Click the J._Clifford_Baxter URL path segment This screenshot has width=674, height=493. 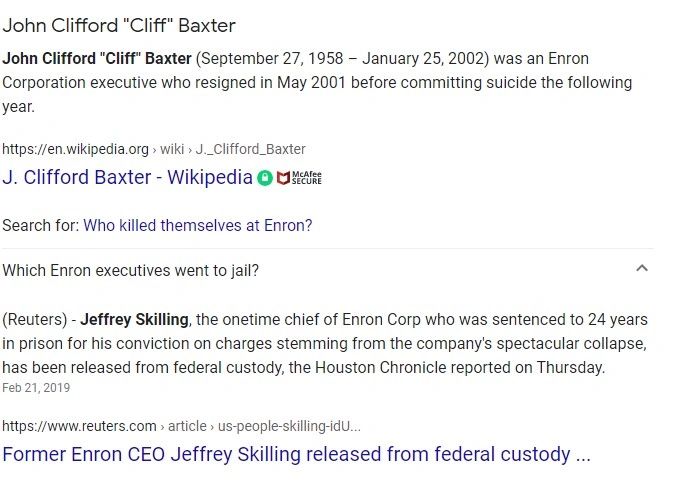point(251,149)
